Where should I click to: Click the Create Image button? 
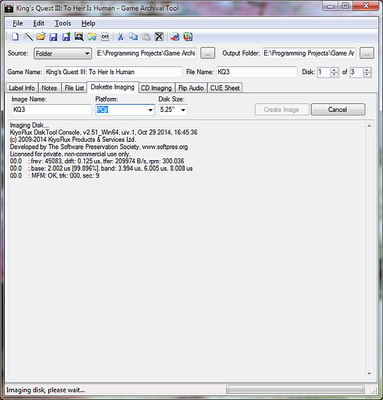282,110
